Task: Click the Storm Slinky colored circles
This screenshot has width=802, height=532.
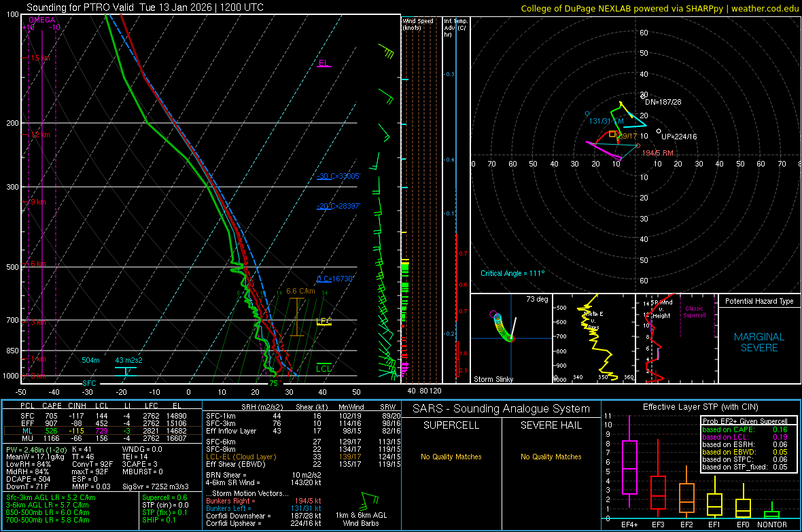Action: coord(502,325)
